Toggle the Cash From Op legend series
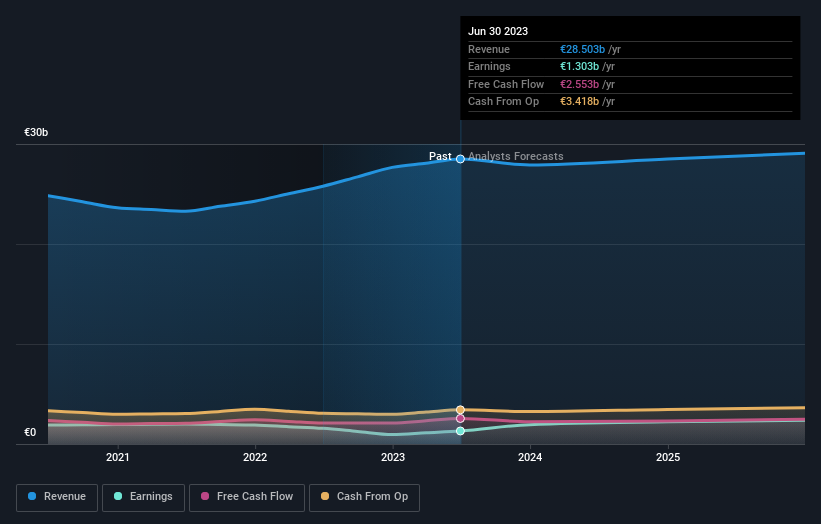 364,497
